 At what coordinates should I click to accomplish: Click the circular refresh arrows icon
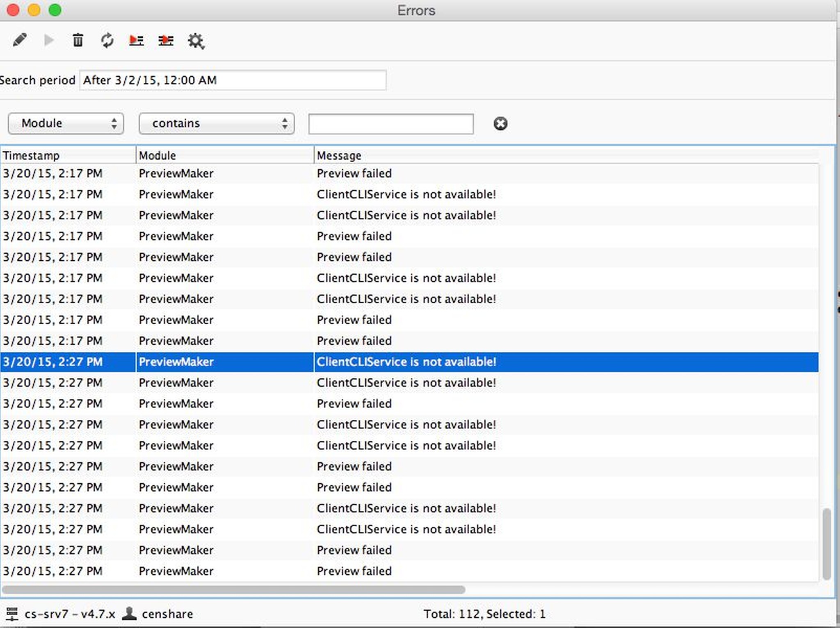coord(107,40)
